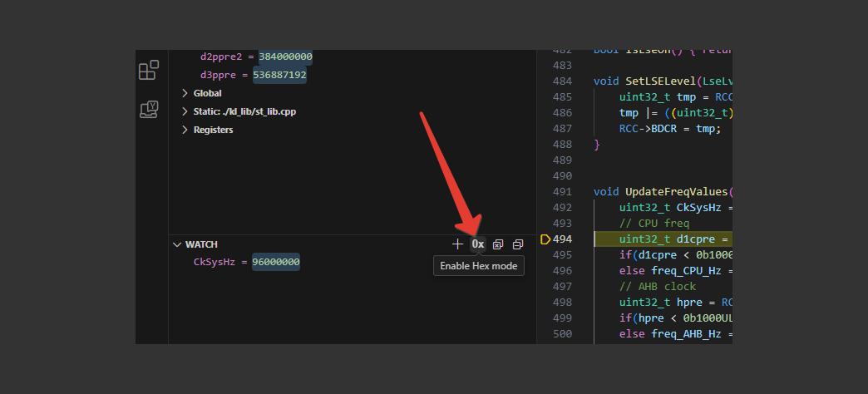This screenshot has width=868, height=394.
Task: Select the CkSysHz watch entry
Action: point(352,262)
